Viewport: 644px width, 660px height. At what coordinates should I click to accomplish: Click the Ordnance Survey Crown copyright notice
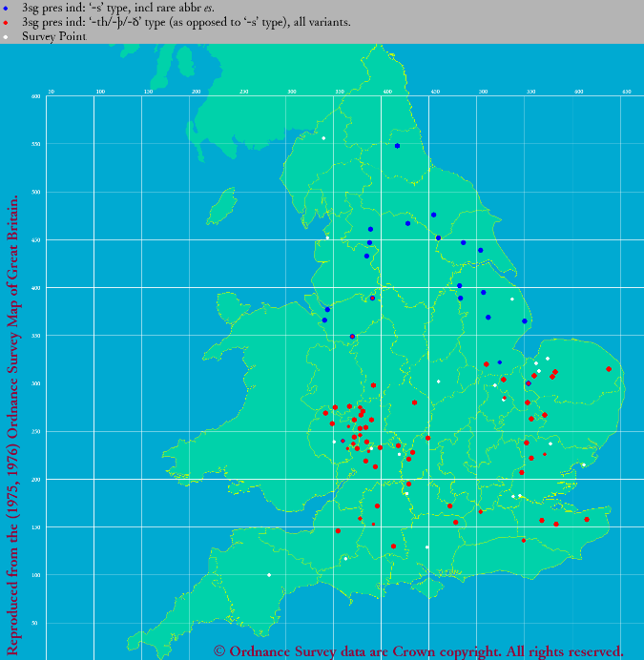418,650
